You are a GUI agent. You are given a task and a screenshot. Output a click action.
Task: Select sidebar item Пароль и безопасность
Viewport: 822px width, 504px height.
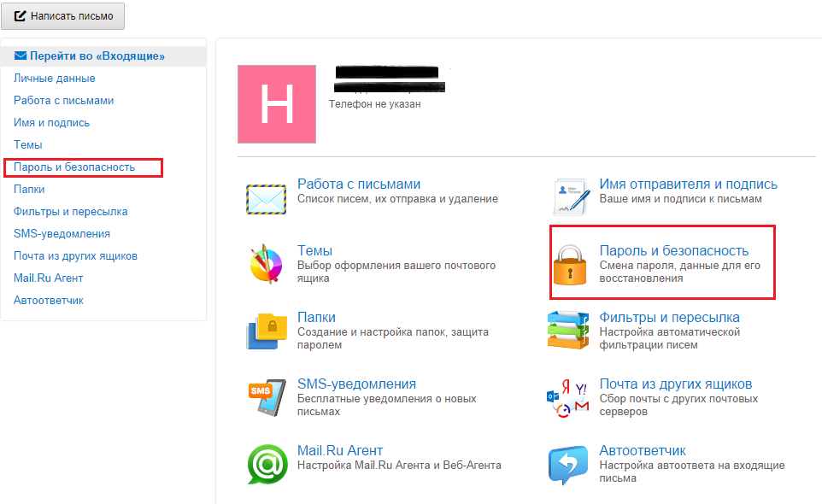point(74,167)
